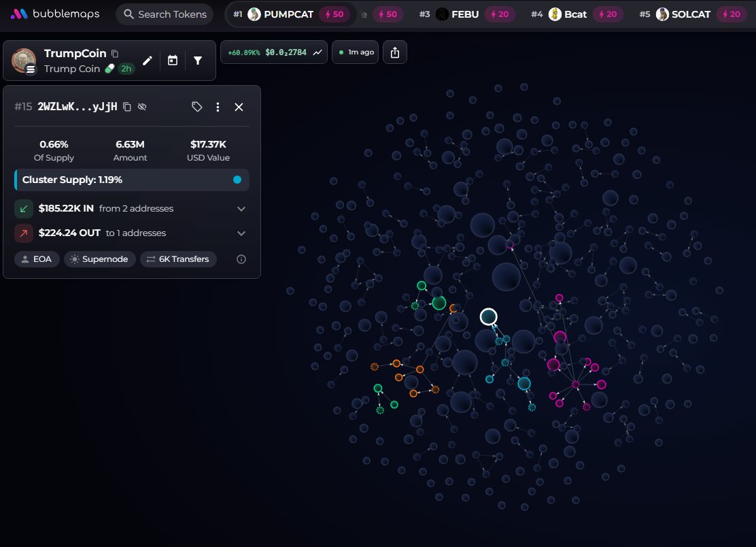Open the calendar date icon
The height and width of the screenshot is (547, 756).
172,61
